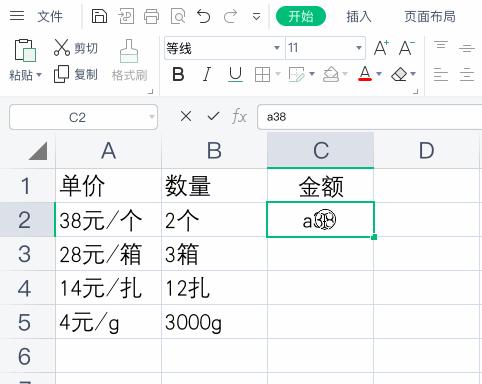
Task: Select column D header
Action: point(427,151)
